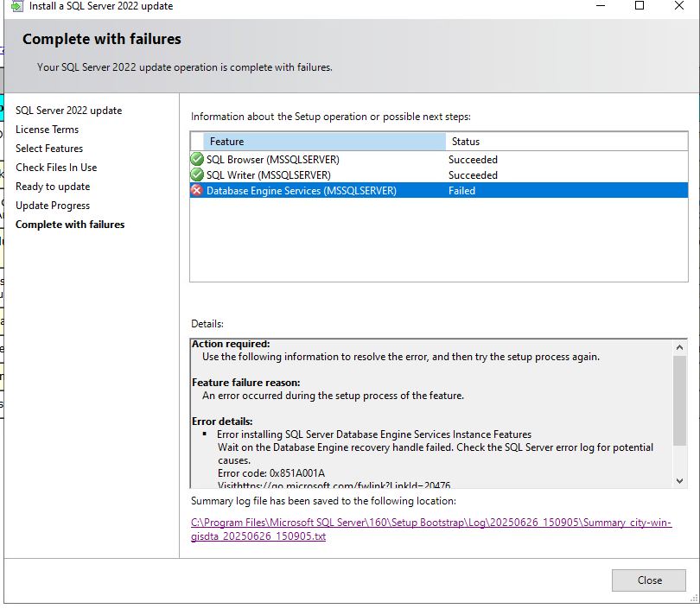This screenshot has height=615, width=700.
Task: Click Succeeded status for SQL Writer
Action: pos(473,175)
